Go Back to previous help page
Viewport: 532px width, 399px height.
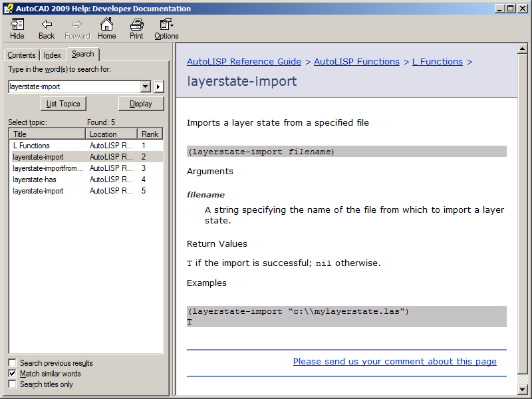47,29
